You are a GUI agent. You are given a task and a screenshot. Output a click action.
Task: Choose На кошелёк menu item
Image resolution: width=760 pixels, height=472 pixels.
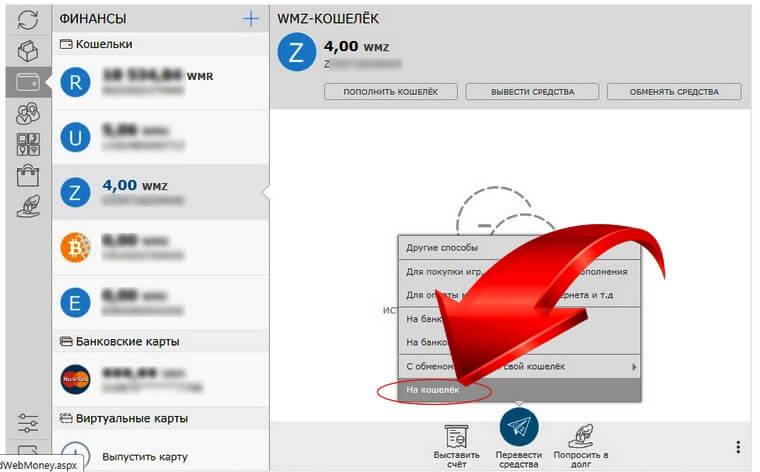click(x=519, y=390)
